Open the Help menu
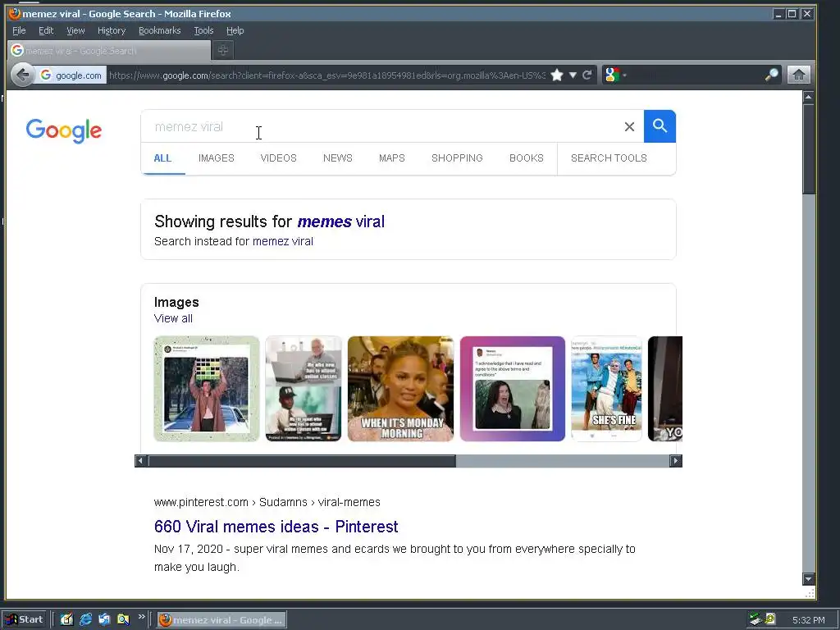This screenshot has height=630, width=840. click(x=235, y=30)
